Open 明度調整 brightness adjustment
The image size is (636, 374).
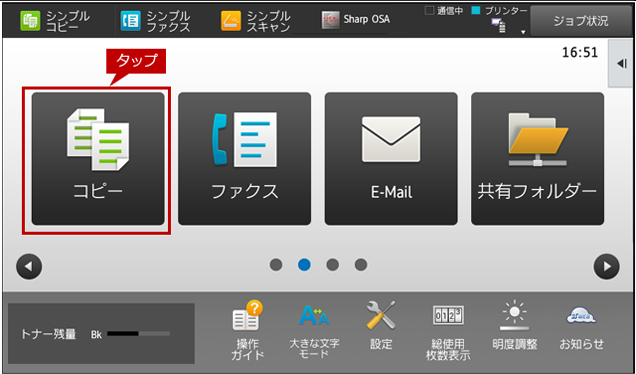[x=515, y=326]
